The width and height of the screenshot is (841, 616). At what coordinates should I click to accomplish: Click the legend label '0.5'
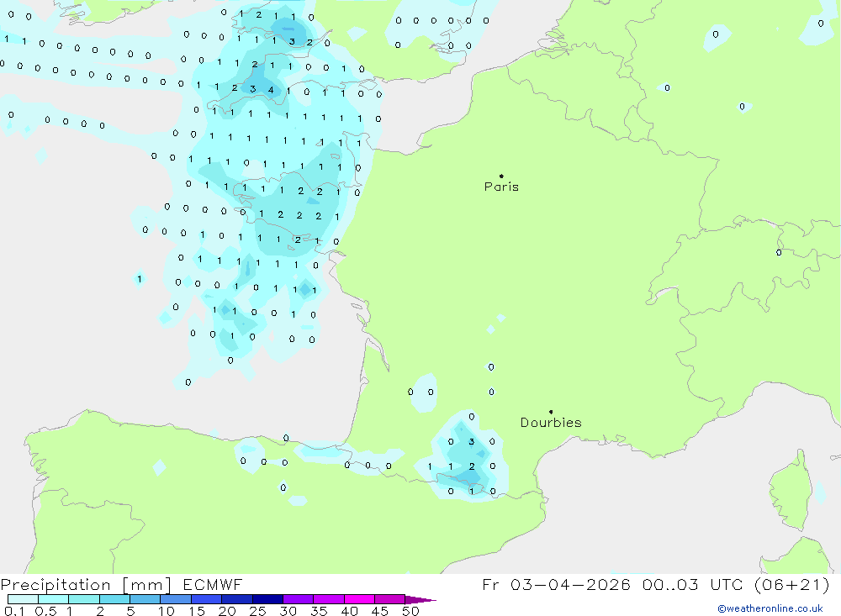point(45,611)
